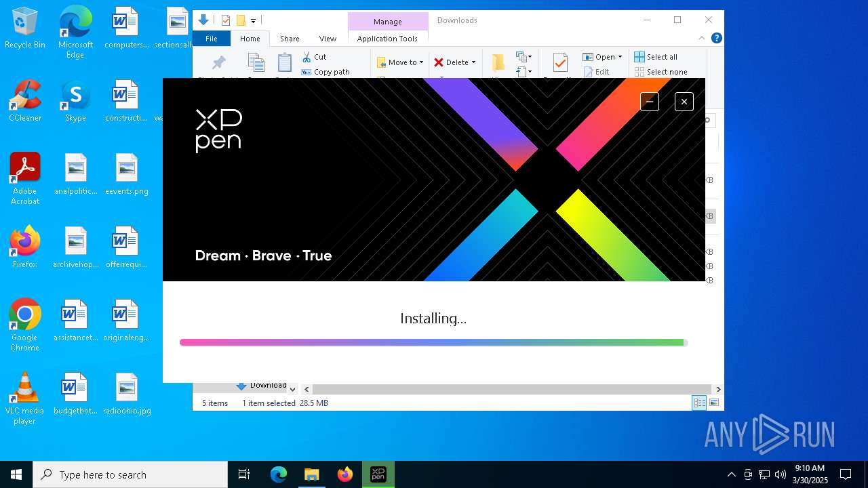Open the New item dropdown

tap(524, 57)
